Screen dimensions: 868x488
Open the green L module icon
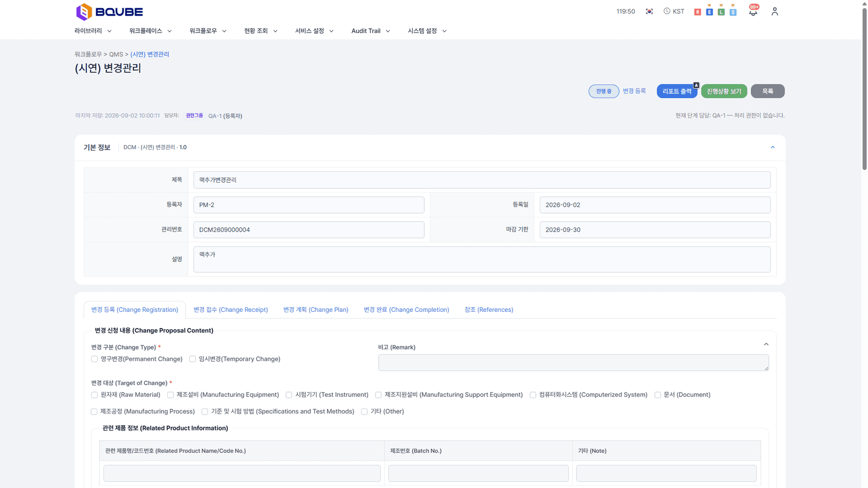pos(721,12)
